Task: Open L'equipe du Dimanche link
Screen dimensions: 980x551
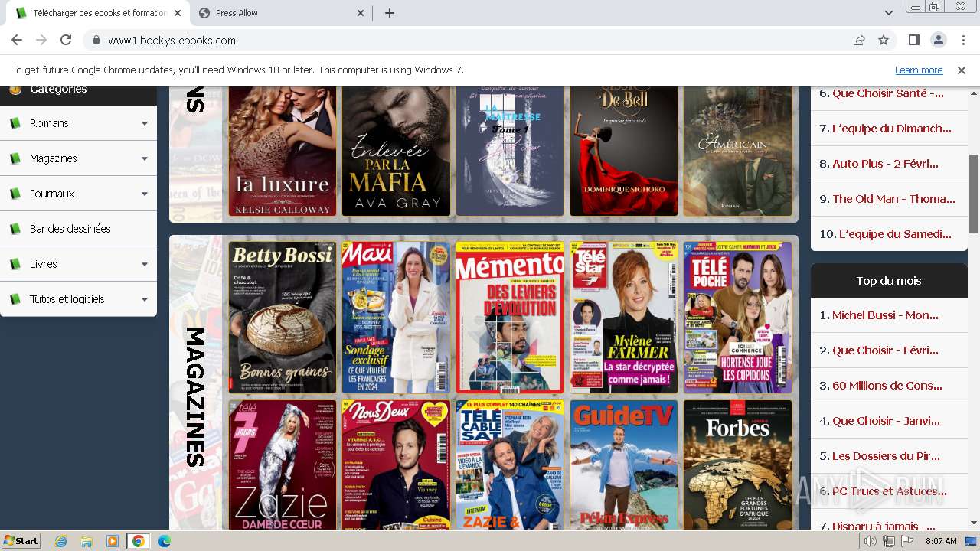Action: (x=892, y=129)
